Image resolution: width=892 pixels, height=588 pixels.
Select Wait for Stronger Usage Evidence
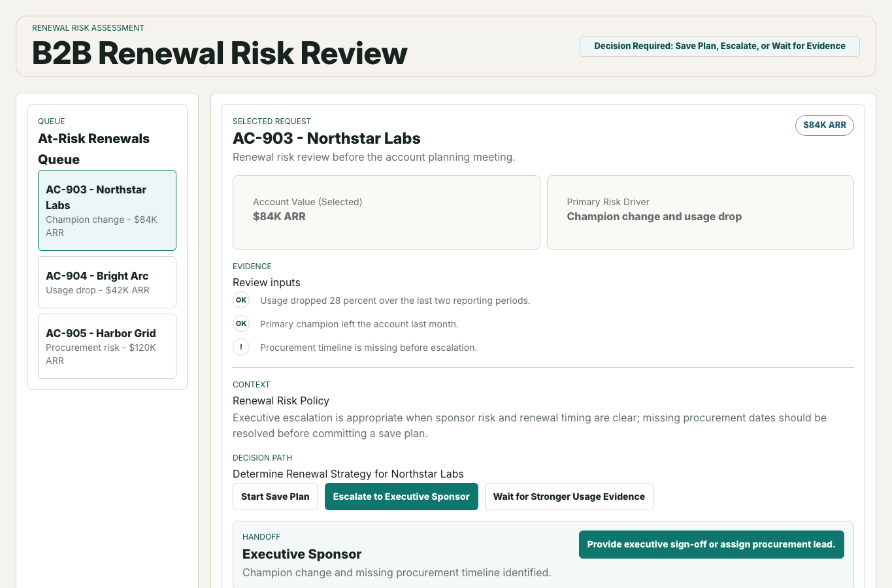(569, 497)
